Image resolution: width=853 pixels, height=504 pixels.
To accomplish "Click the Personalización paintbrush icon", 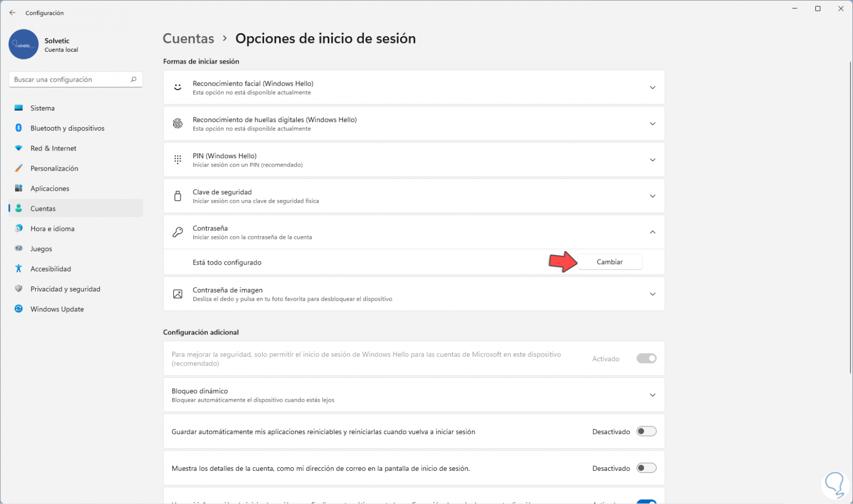I will (19, 169).
